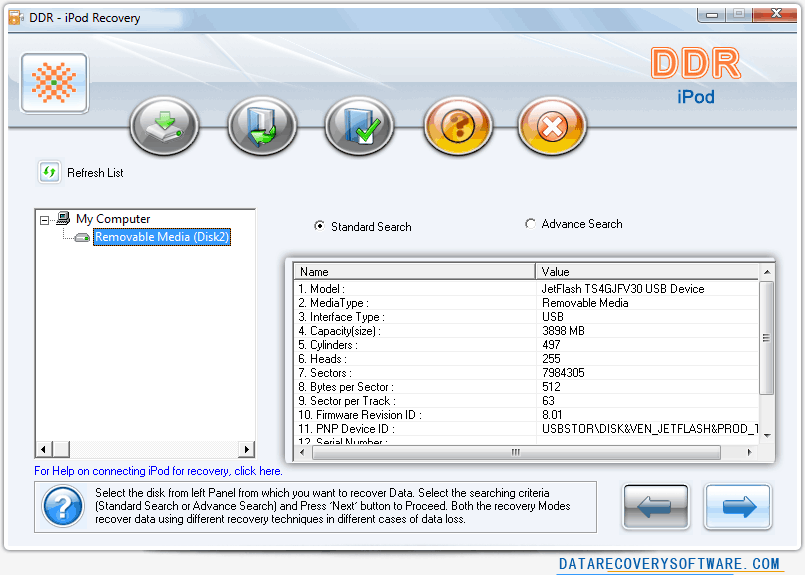Click details table horizontal scroll left arrow

(302, 452)
